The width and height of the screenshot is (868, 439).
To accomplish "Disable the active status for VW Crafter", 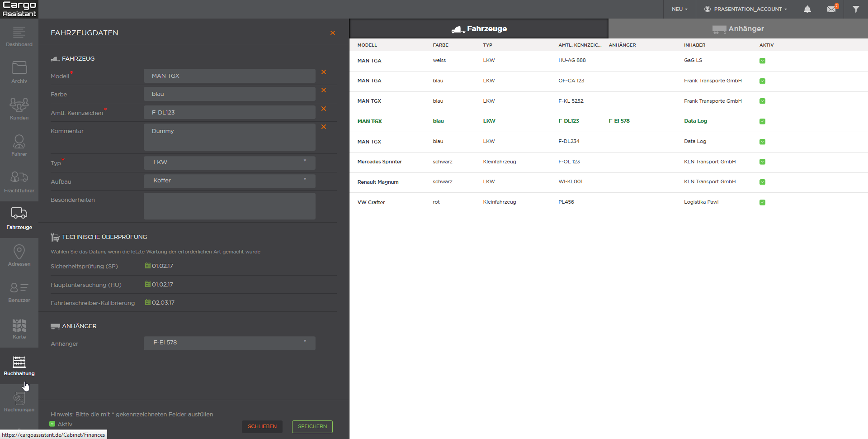I will pyautogui.click(x=763, y=202).
